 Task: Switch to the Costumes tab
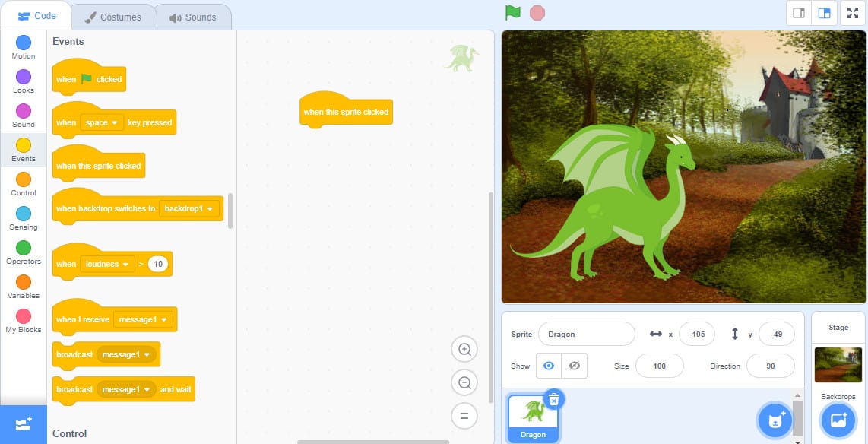113,17
